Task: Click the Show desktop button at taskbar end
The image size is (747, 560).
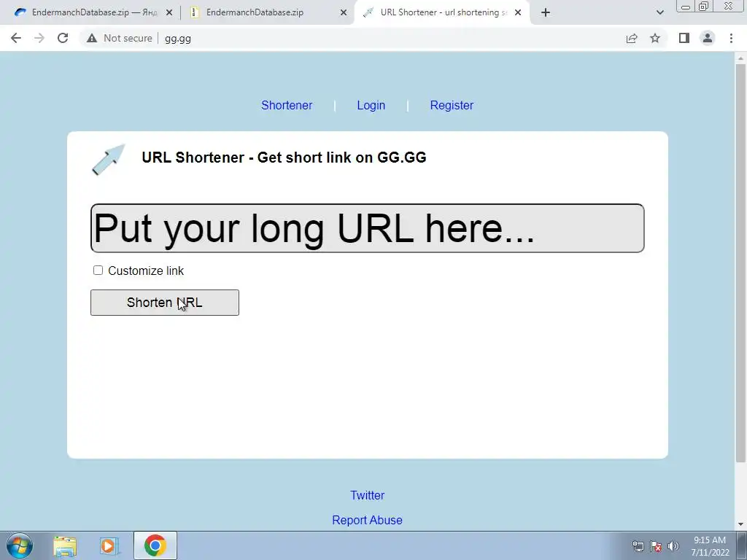Action: (742, 545)
